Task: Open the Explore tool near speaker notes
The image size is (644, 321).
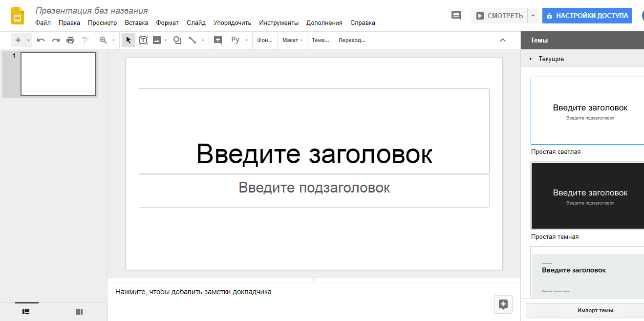Action: (x=503, y=304)
